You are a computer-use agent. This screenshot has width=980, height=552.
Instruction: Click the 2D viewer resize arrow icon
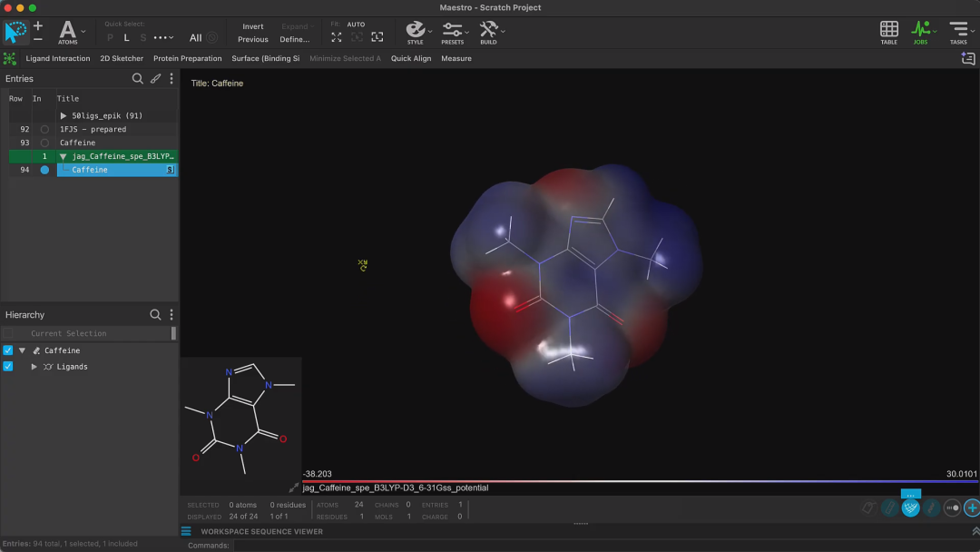(x=294, y=488)
